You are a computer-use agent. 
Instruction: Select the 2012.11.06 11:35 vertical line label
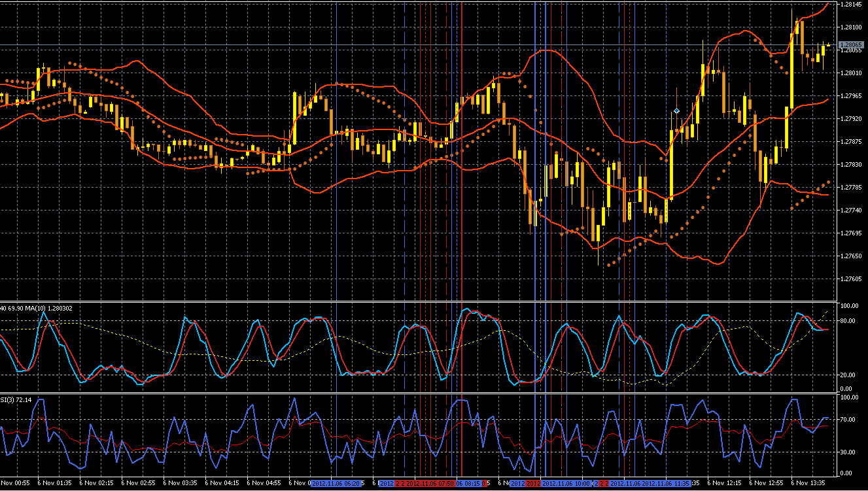(666, 483)
